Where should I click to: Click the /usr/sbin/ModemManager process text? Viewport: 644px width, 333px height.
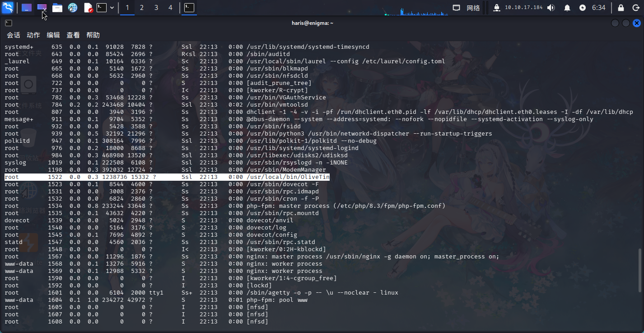[x=286, y=170]
